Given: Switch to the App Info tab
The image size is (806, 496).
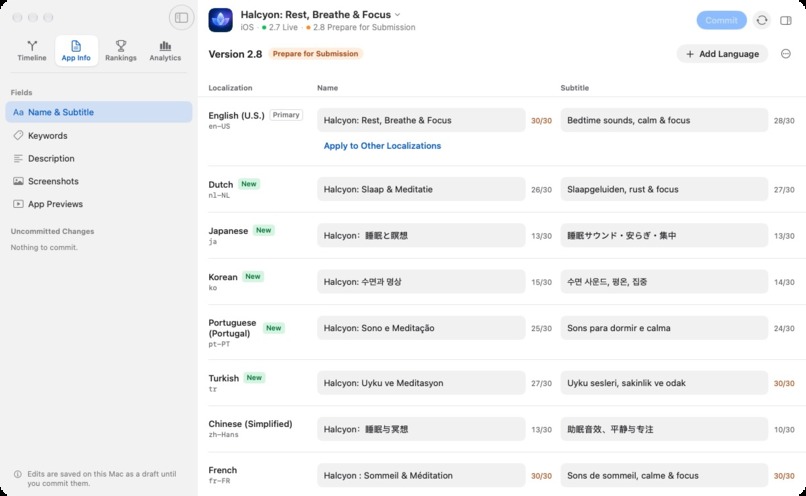Looking at the screenshot, I should point(76,51).
